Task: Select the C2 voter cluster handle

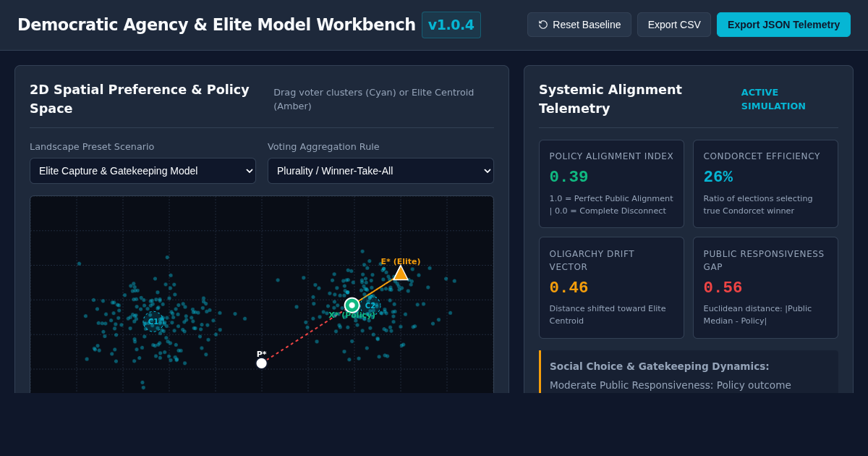Action: point(370,305)
